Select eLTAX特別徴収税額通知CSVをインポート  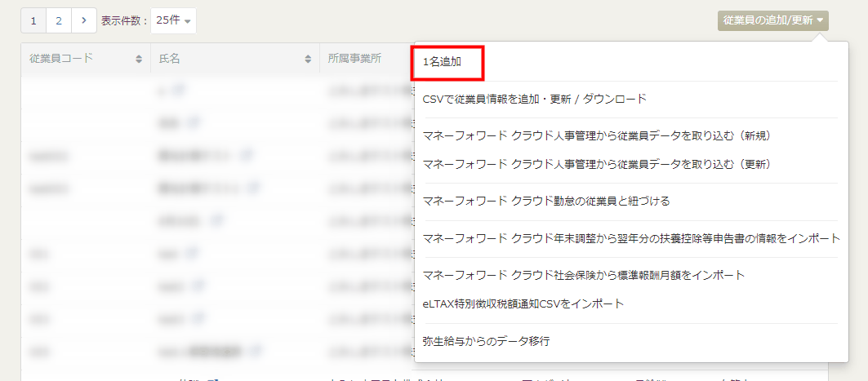523,303
